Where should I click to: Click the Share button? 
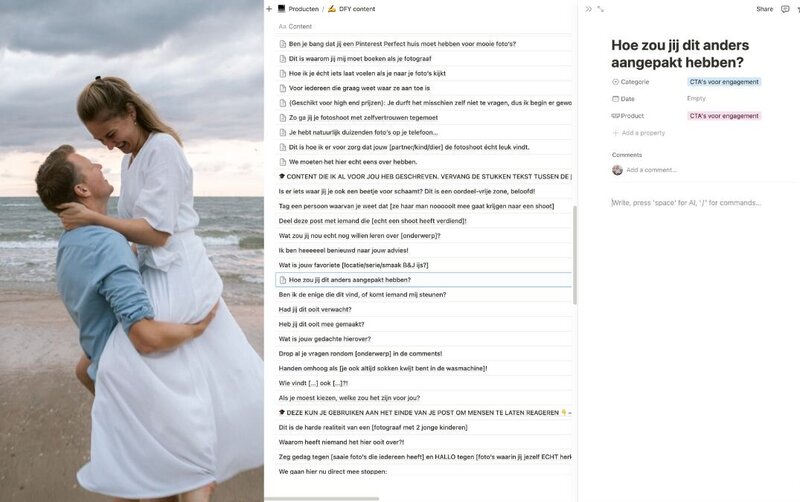point(764,9)
